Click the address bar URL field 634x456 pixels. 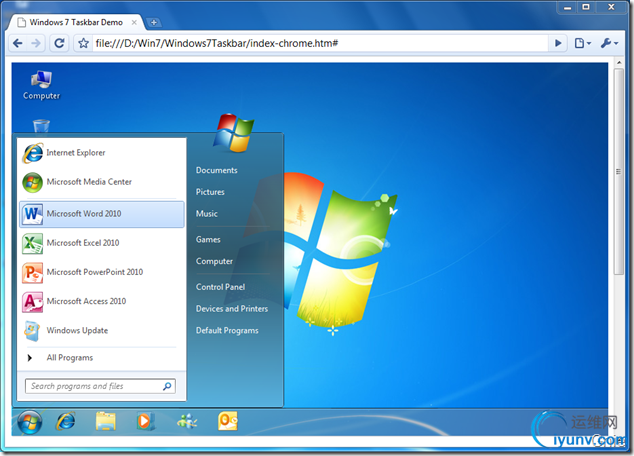[x=319, y=43]
